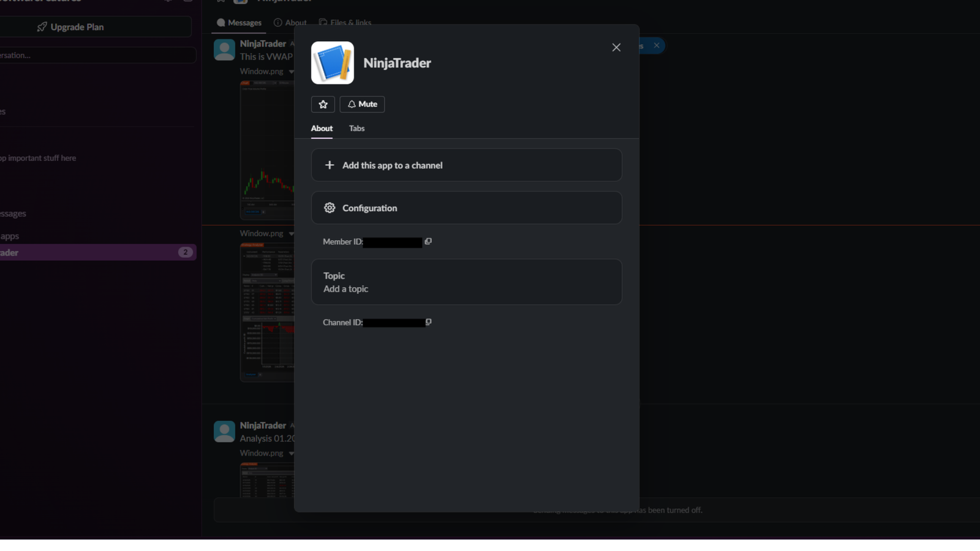This screenshot has height=551, width=980.
Task: Open the Tabs tab in dialog
Action: pyautogui.click(x=356, y=129)
